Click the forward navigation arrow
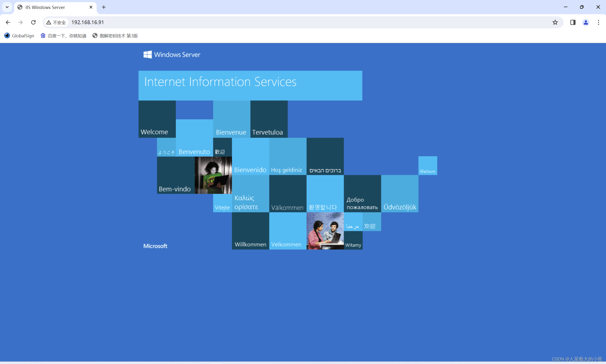606x364 pixels. point(21,22)
